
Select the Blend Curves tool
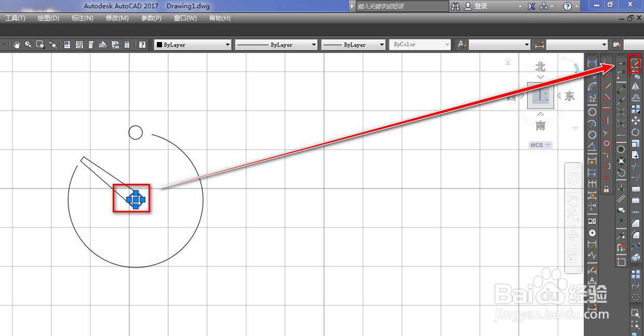click(635, 246)
